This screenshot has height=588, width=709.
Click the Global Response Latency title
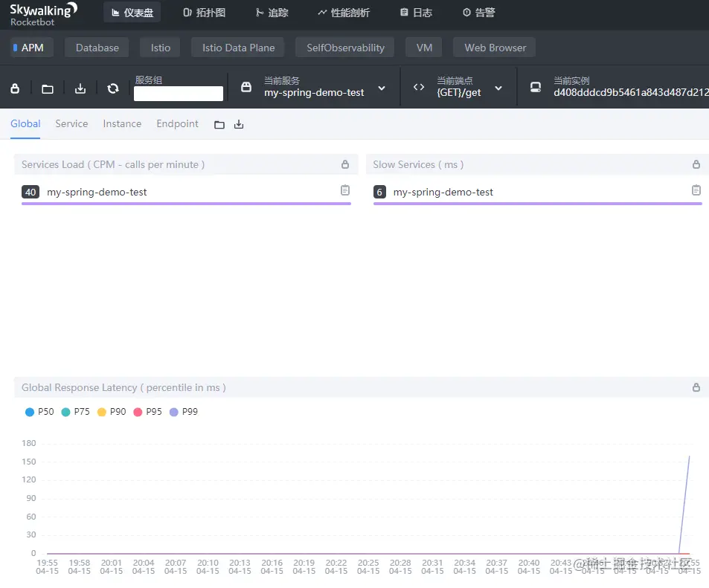[123, 388]
